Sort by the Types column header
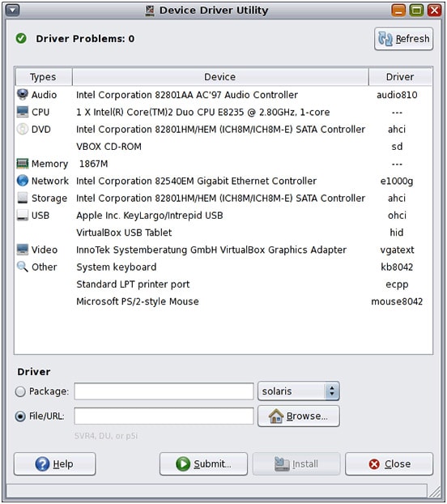This screenshot has width=447, height=504. click(43, 77)
